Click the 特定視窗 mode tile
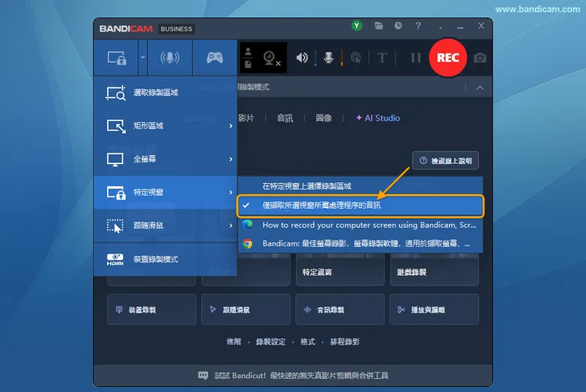Viewport: 586px width, 392px height. pos(340,272)
